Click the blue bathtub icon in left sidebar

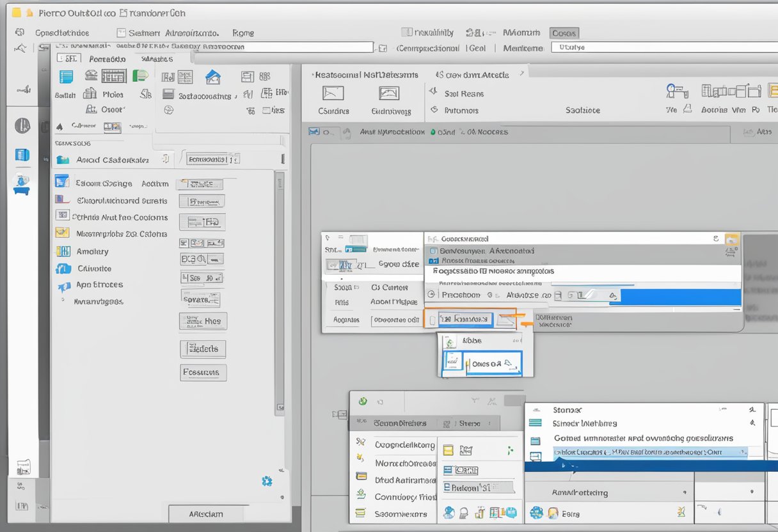click(21, 184)
